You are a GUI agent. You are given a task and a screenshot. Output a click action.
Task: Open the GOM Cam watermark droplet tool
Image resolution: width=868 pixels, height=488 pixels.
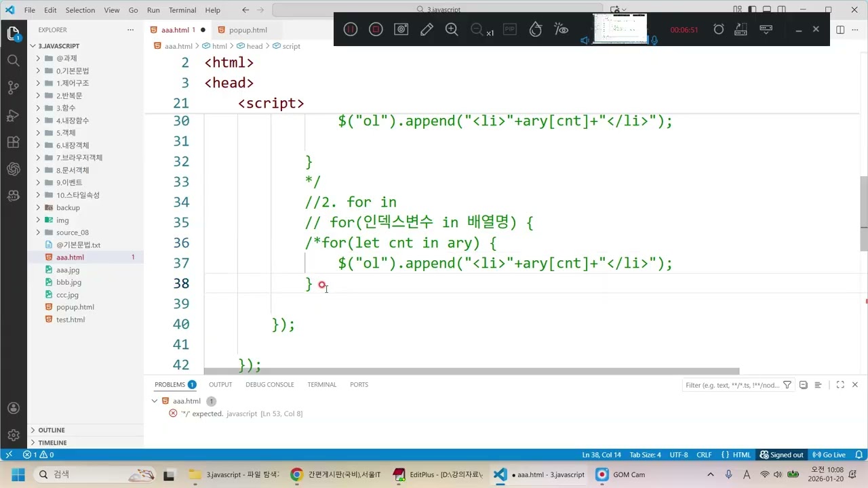[x=536, y=29]
